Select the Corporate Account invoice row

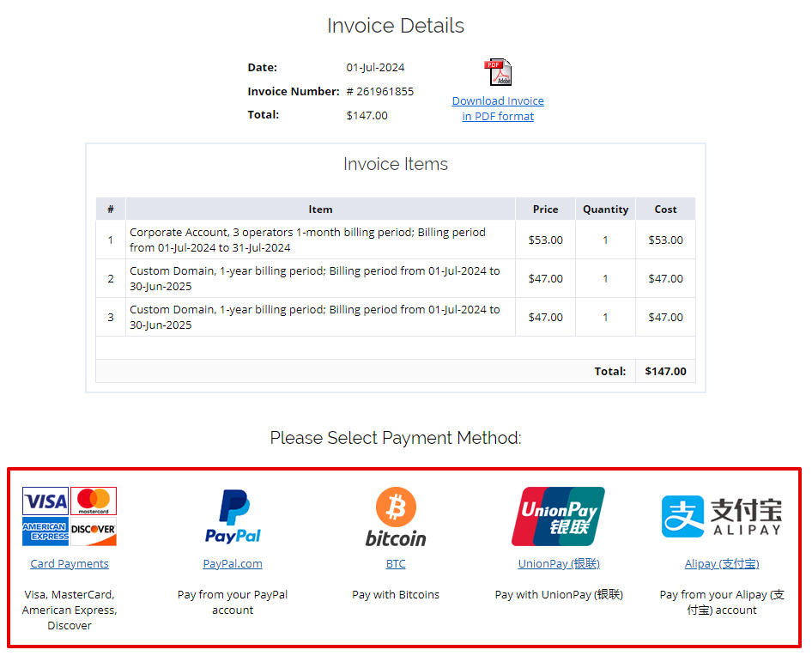pyautogui.click(x=320, y=240)
